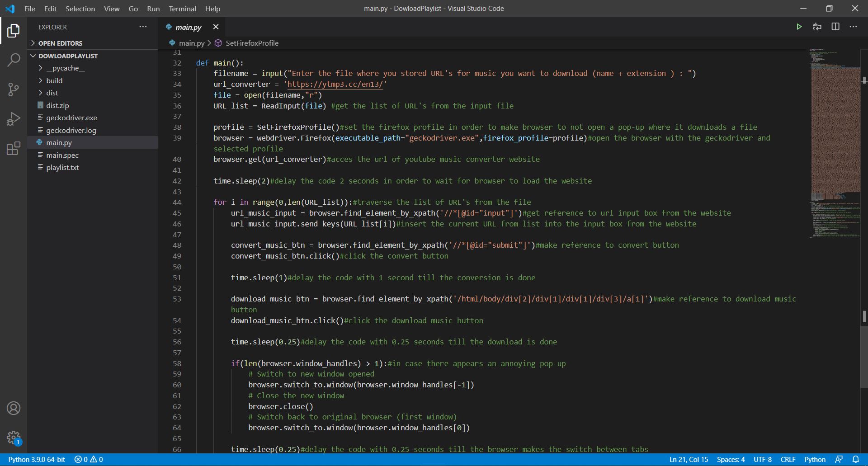Collapse the DOWLOADPLAYLIST root folder
The height and width of the screenshot is (466, 868).
click(68, 56)
